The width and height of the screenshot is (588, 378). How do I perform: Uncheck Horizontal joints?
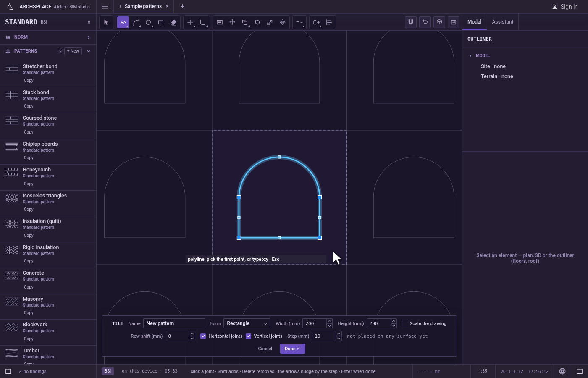point(203,336)
